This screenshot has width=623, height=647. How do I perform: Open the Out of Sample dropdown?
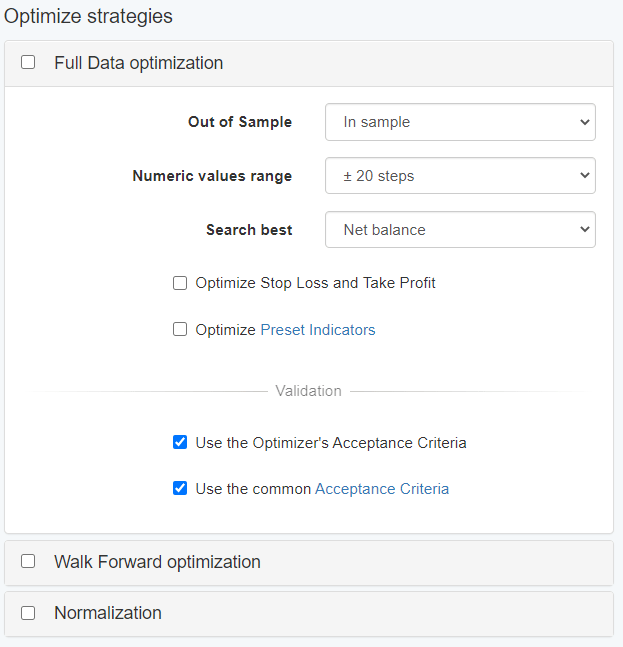coord(460,122)
